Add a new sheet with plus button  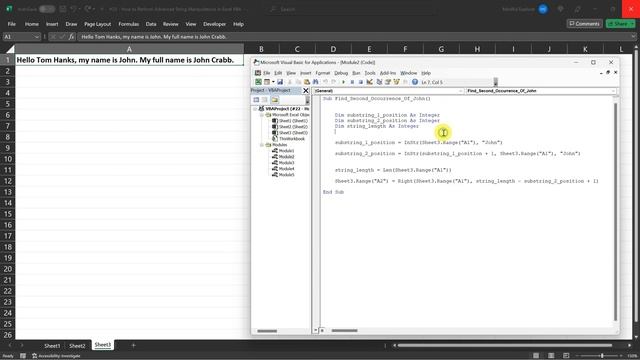(133, 345)
